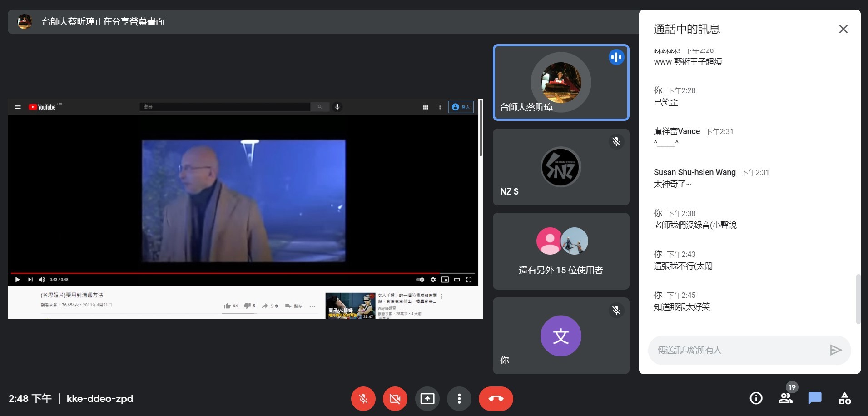This screenshot has height=416, width=868.
Task: Enable YouTube miniplayer mode
Action: (445, 280)
